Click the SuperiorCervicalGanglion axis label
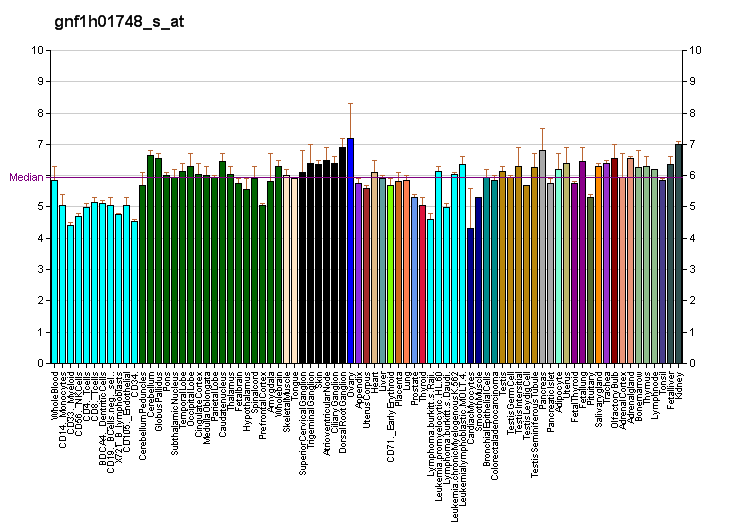This screenshot has width=732, height=530. tap(303, 420)
